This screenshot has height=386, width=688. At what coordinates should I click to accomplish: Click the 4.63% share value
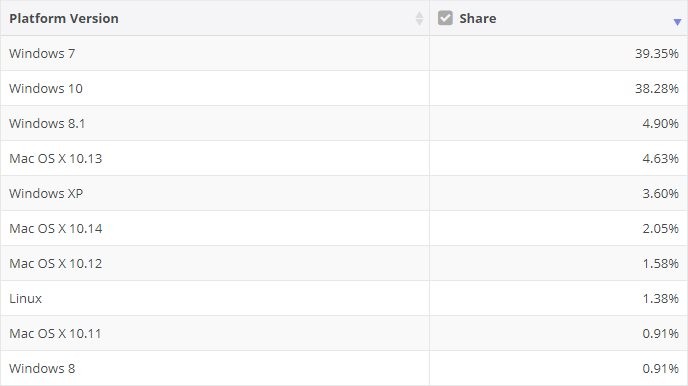[x=661, y=158]
